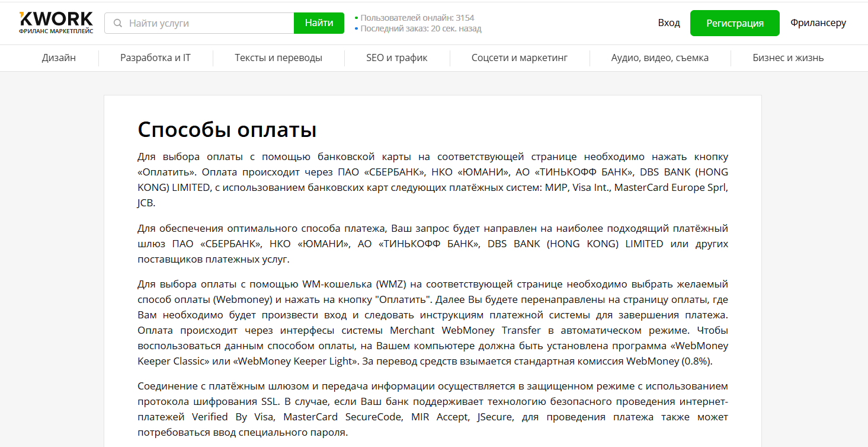
Task: Open the "Дизайн" category menu
Action: [x=59, y=58]
